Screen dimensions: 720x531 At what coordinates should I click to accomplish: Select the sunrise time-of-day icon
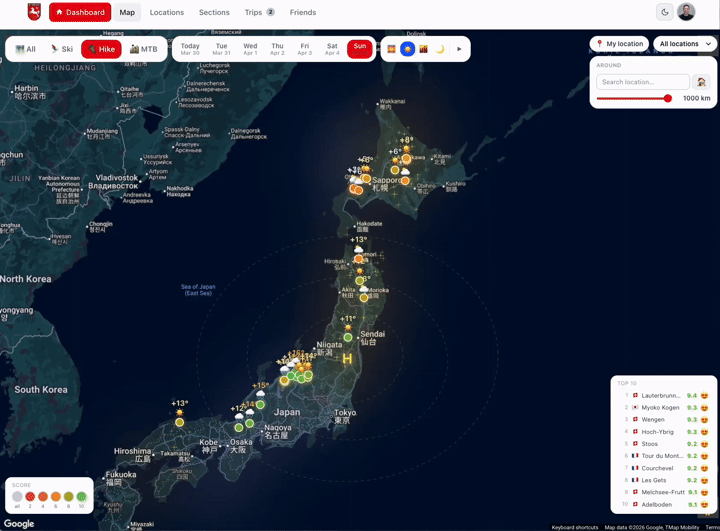[392, 49]
